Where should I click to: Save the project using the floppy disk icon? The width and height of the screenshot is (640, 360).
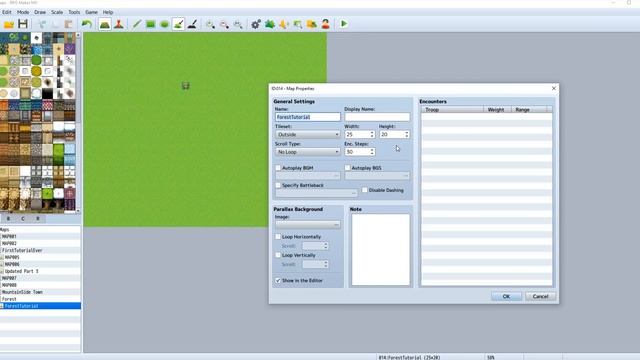(23, 24)
